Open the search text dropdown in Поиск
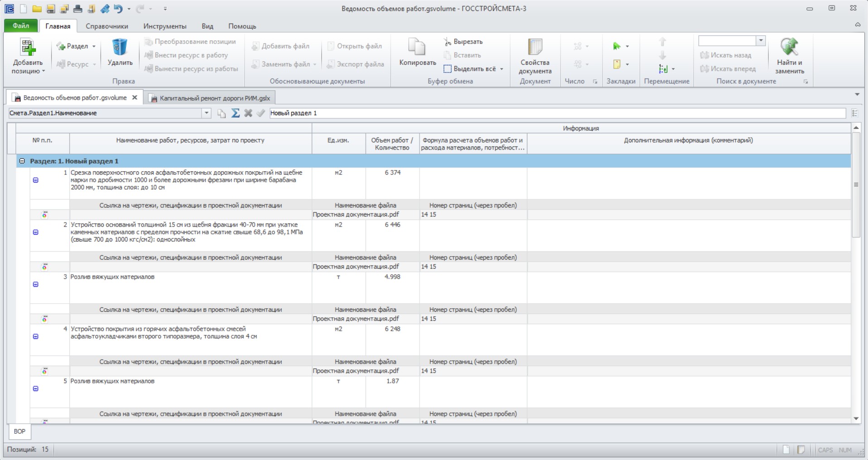 (761, 41)
